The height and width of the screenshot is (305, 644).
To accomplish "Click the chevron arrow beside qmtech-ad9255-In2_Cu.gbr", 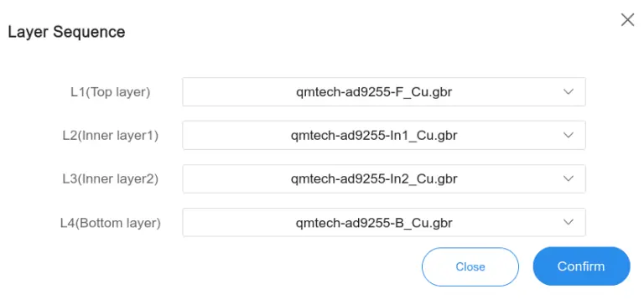I will [x=568, y=178].
